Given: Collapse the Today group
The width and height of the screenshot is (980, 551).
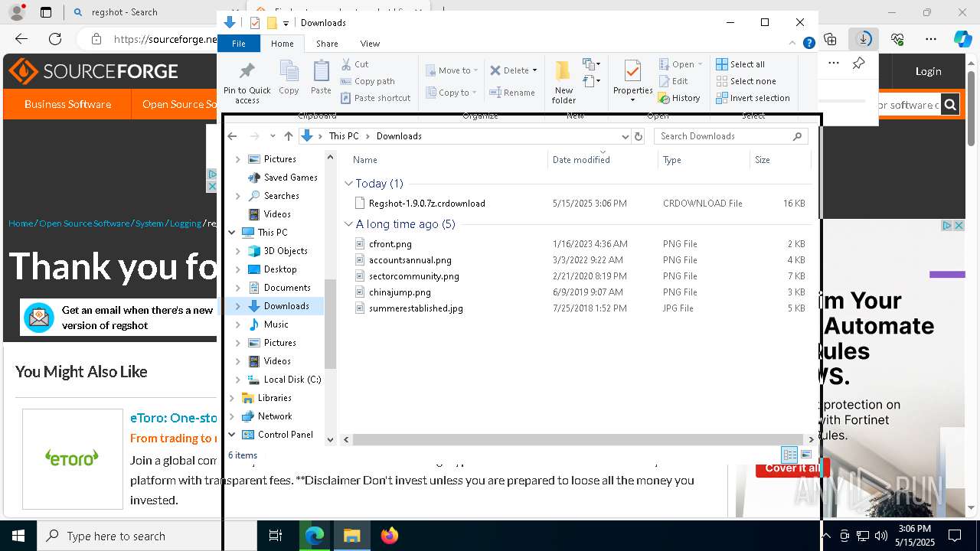Looking at the screenshot, I should 348,184.
